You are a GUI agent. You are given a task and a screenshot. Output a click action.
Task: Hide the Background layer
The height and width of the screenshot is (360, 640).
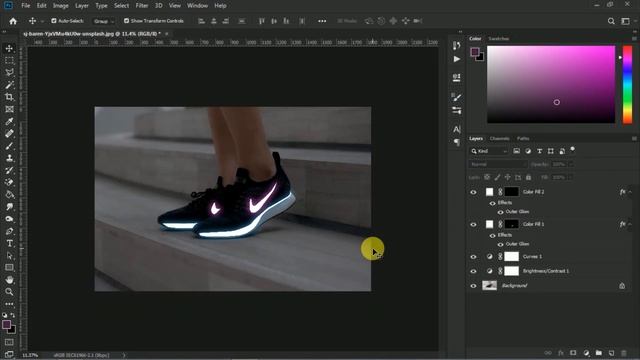473,286
